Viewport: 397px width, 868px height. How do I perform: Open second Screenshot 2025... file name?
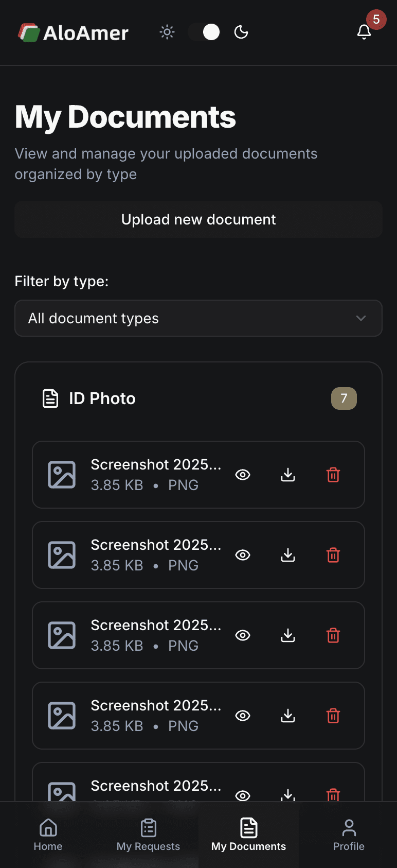[x=156, y=545]
